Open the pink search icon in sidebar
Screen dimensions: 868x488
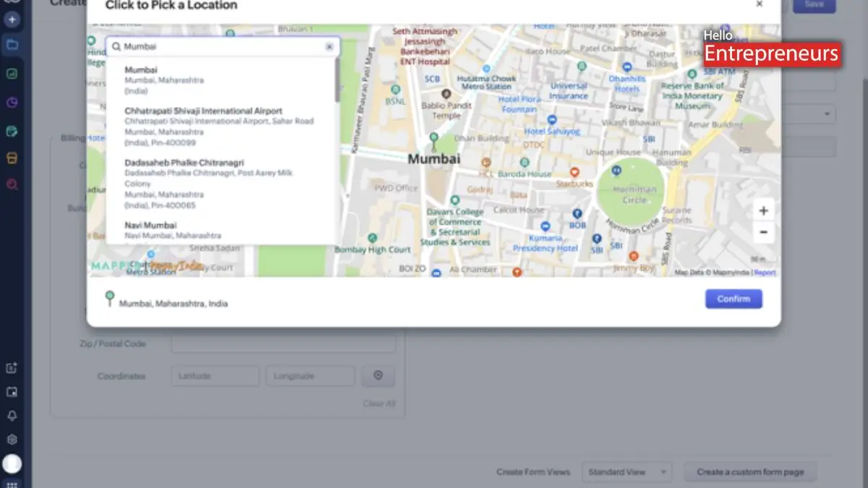(12, 185)
